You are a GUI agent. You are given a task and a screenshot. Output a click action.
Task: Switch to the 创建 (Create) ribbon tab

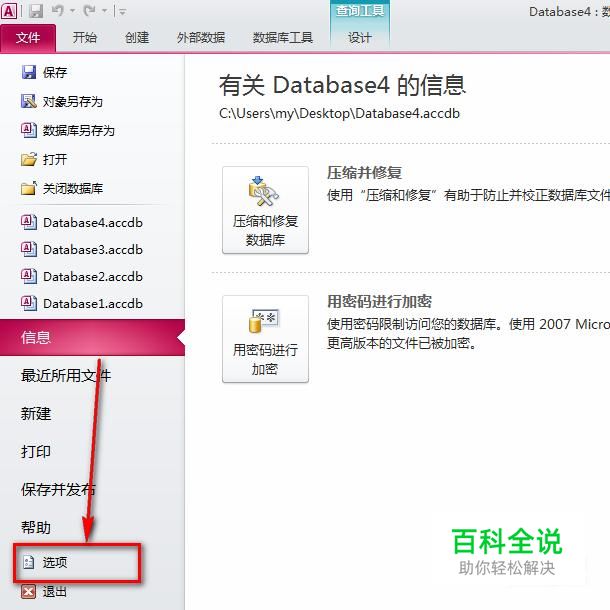pos(137,38)
